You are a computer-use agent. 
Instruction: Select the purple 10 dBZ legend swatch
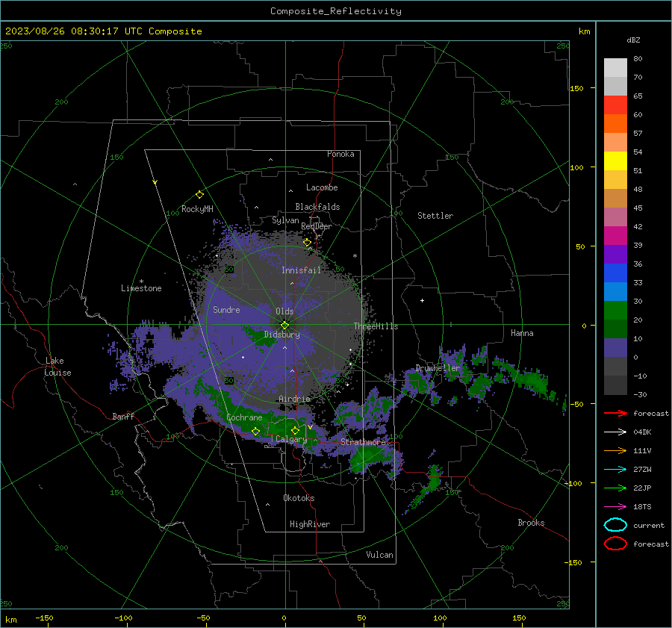615,348
